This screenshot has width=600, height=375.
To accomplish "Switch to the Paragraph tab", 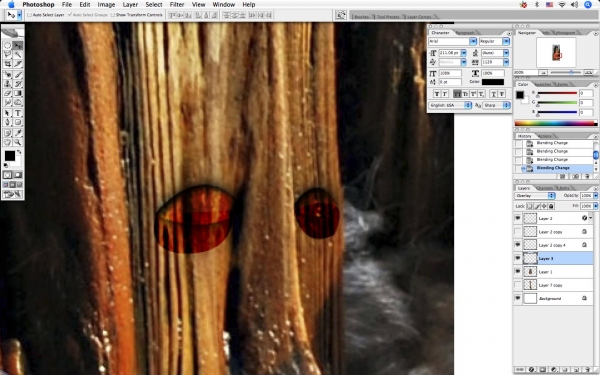I will pos(465,33).
